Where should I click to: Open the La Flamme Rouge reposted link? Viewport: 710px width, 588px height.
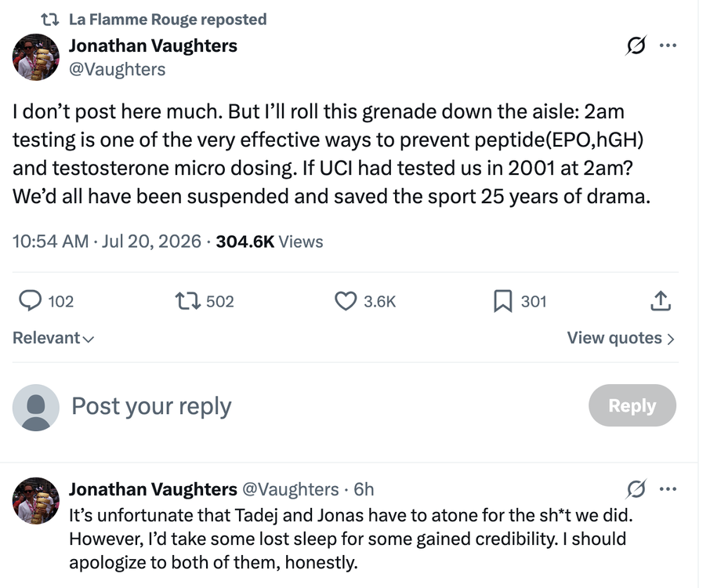click(x=168, y=20)
